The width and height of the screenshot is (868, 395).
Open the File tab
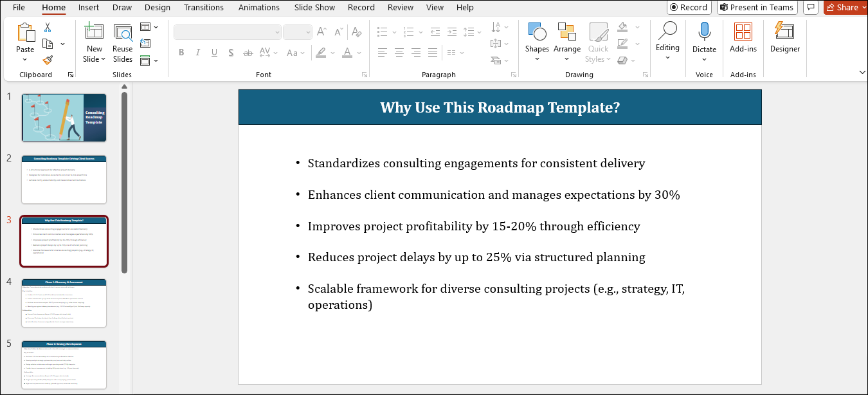19,8
